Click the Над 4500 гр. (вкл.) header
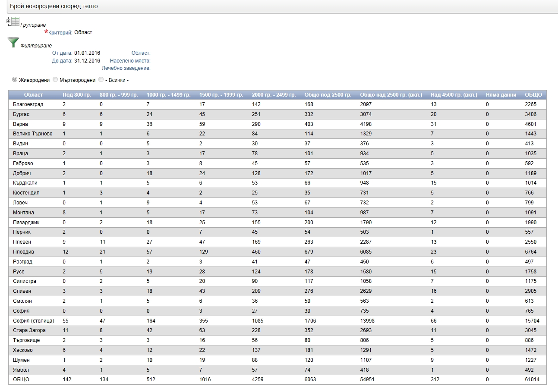 point(454,95)
